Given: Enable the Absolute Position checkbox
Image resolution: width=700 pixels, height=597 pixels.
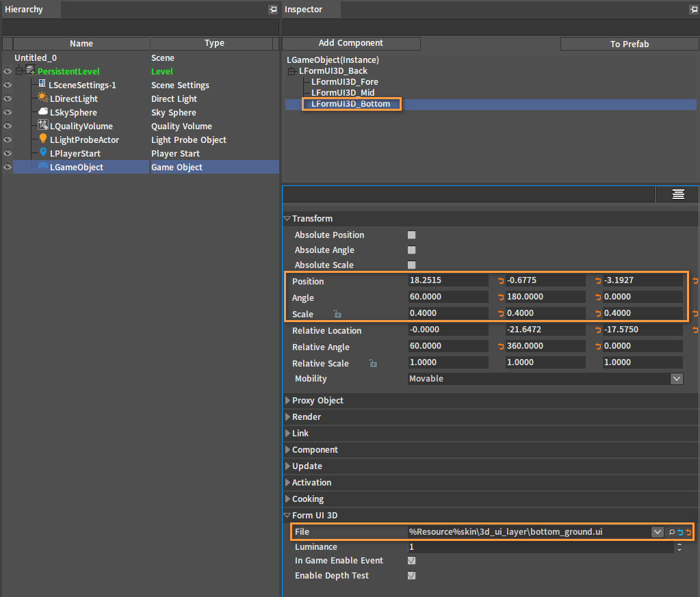Looking at the screenshot, I should click(x=412, y=235).
